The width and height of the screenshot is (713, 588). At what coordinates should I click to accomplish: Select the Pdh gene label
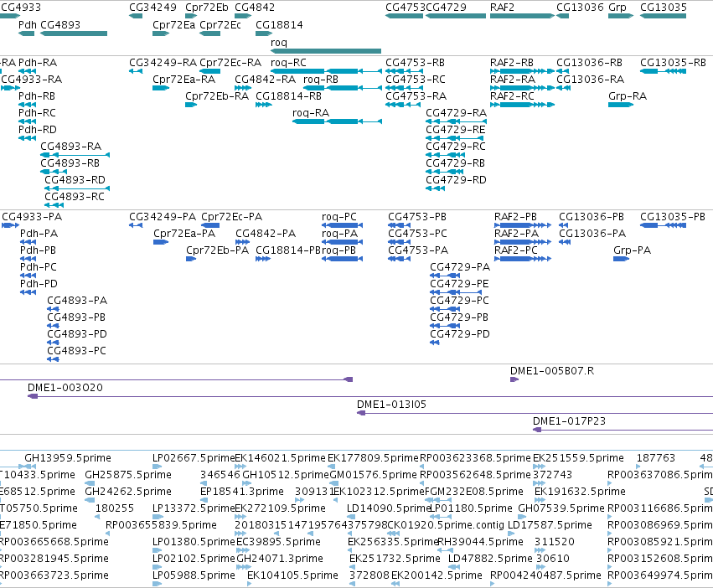[x=28, y=24]
